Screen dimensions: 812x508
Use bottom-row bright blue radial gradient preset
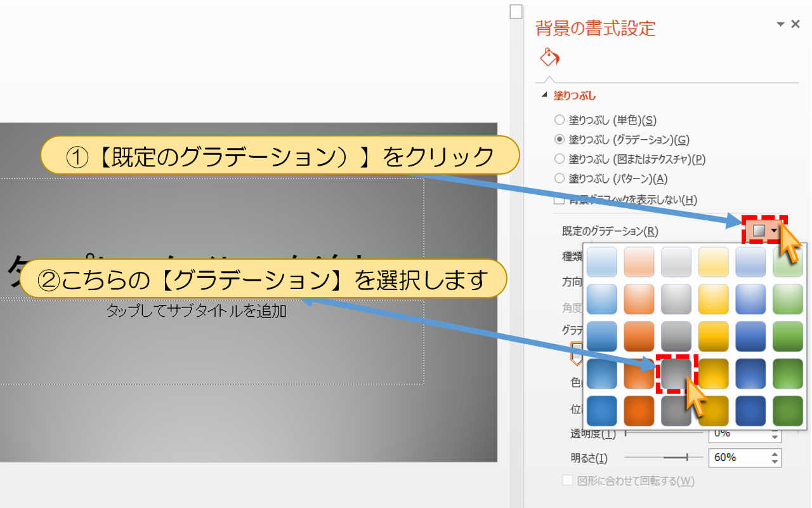(x=602, y=411)
